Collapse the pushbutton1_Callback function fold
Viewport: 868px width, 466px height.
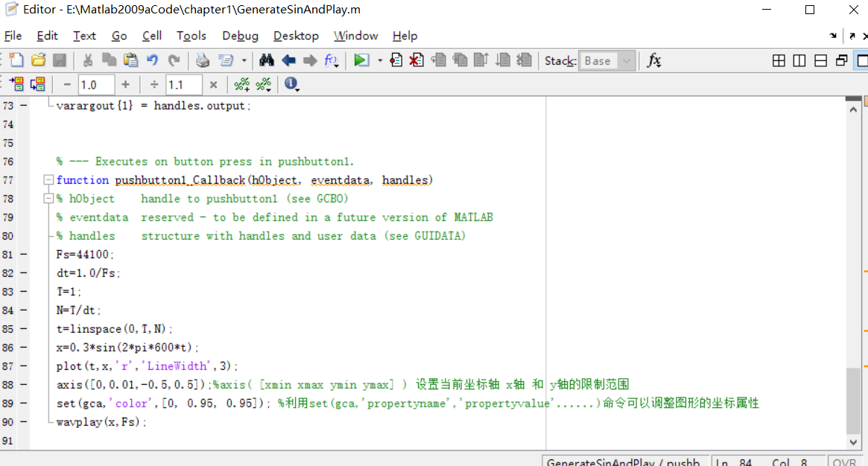coord(47,179)
